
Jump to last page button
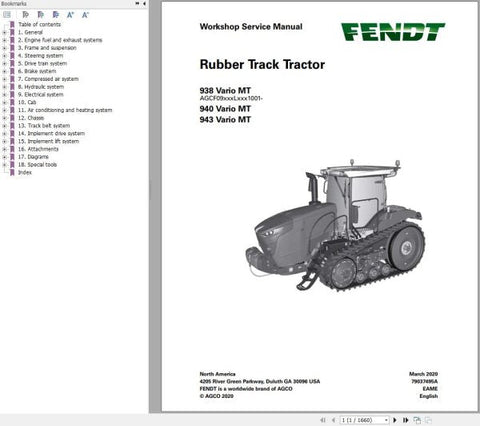pos(406,420)
